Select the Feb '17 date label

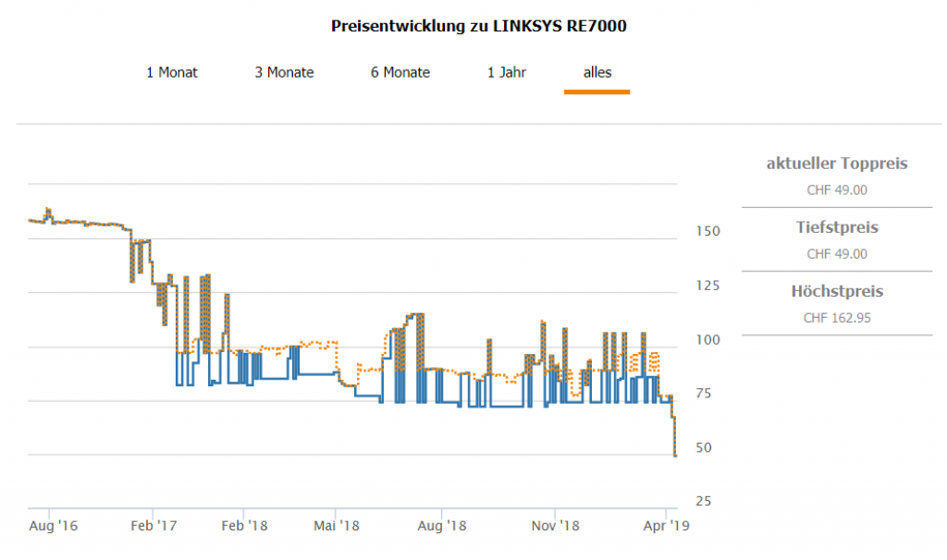click(x=154, y=526)
